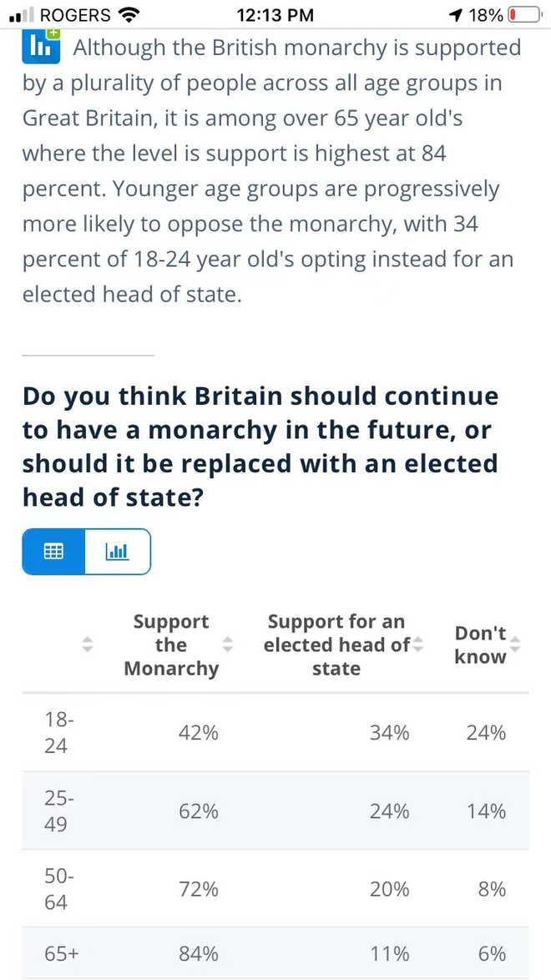Tap the battery indicator icon
The height and width of the screenshot is (980, 551).
[x=524, y=15]
